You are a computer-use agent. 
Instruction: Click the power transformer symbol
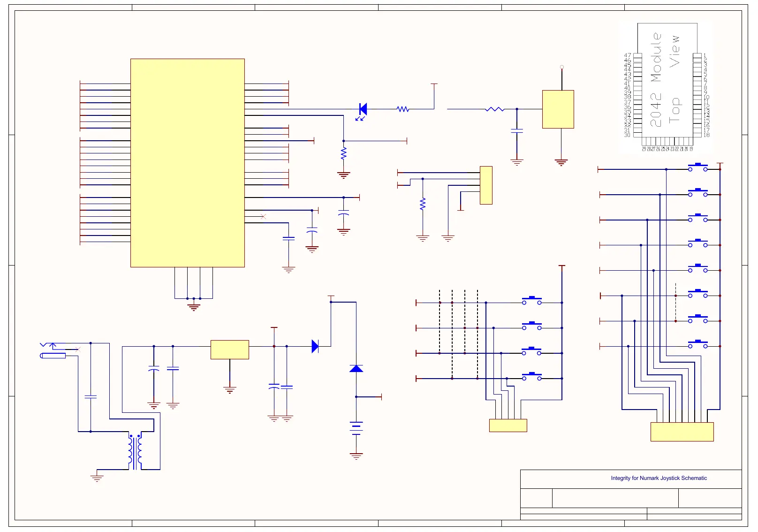[x=135, y=451]
